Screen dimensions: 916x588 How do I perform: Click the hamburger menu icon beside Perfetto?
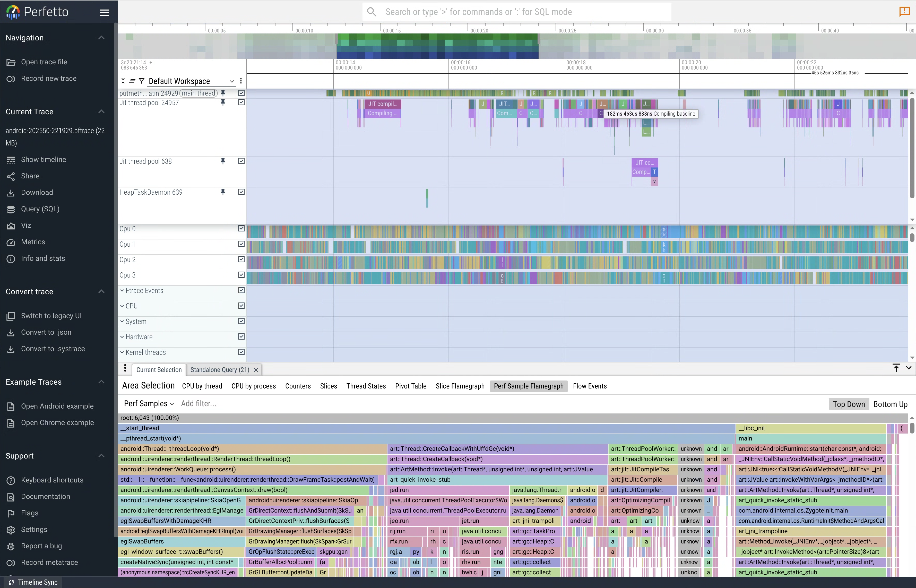click(x=104, y=12)
